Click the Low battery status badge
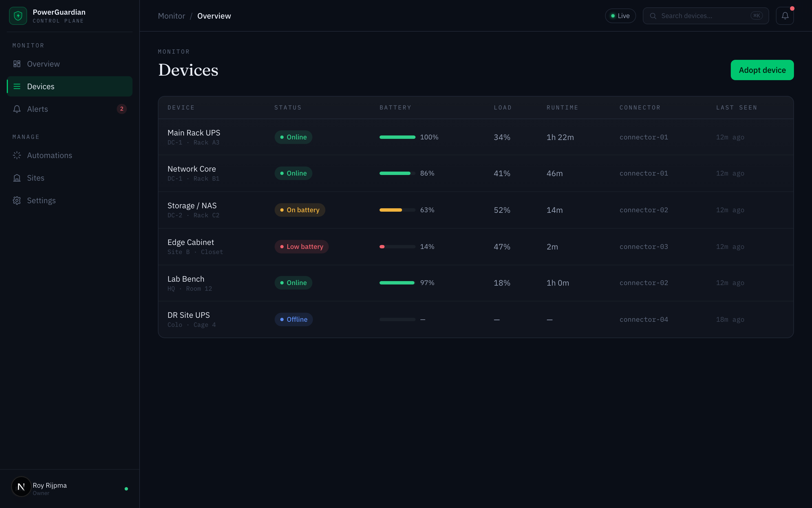This screenshot has width=812, height=508. click(x=301, y=247)
